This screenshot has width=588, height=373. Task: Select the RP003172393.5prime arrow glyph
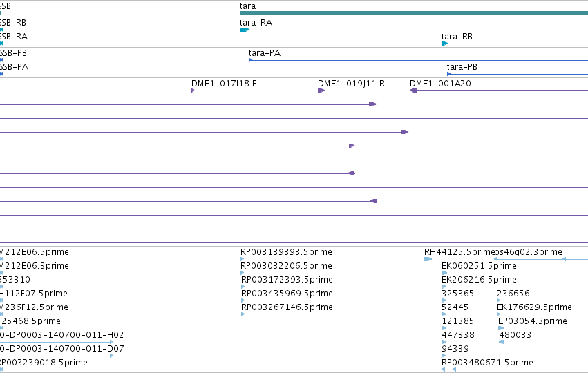click(243, 287)
